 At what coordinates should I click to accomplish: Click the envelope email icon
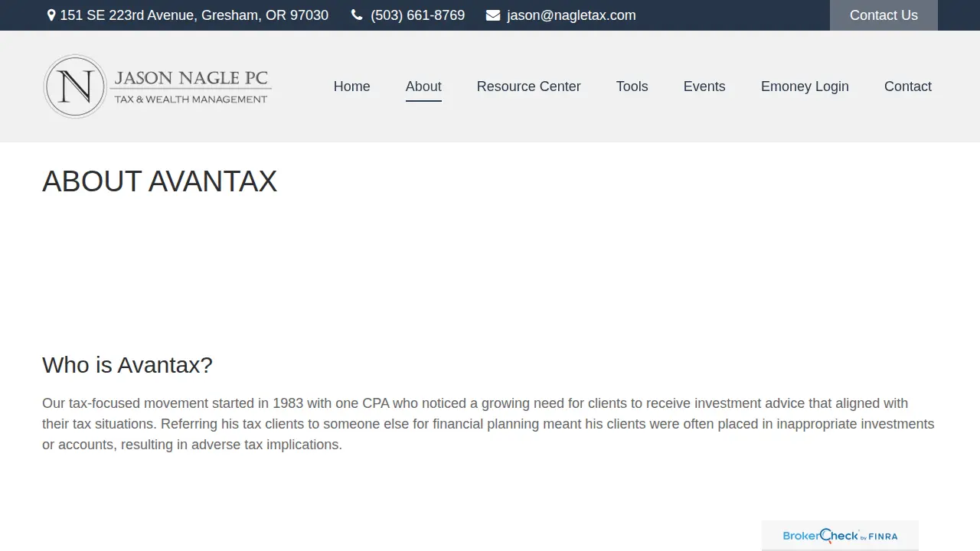(493, 15)
